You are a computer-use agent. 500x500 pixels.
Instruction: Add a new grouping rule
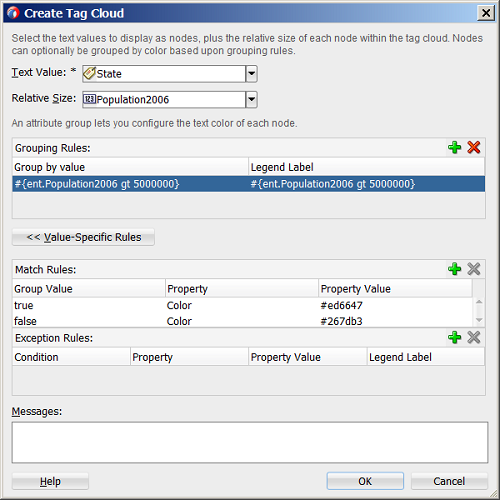454,147
